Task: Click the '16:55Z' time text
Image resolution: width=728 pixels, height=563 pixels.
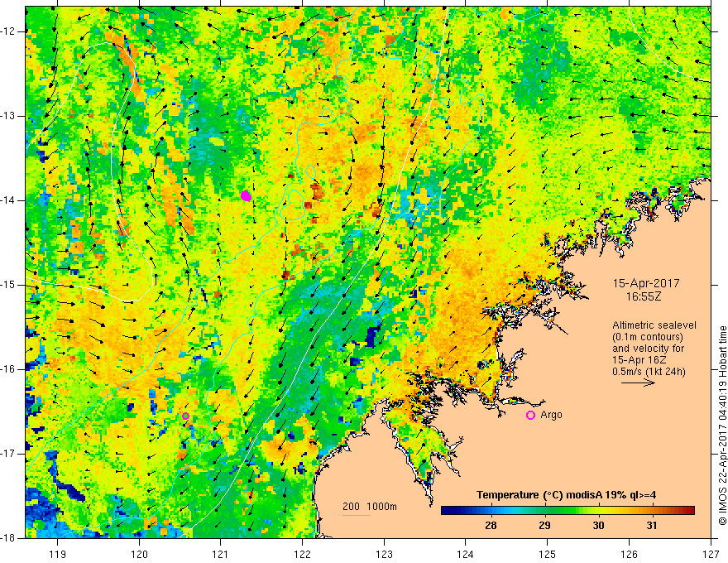Action: point(644,296)
